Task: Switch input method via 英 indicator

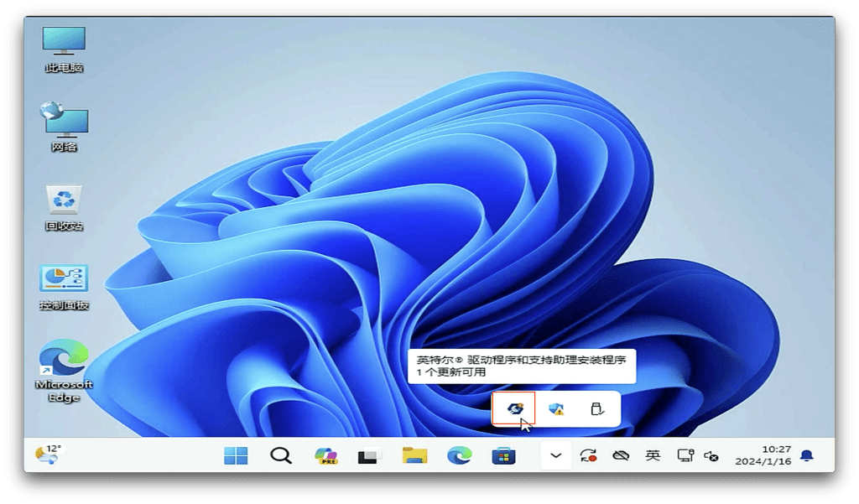Action: tap(653, 455)
